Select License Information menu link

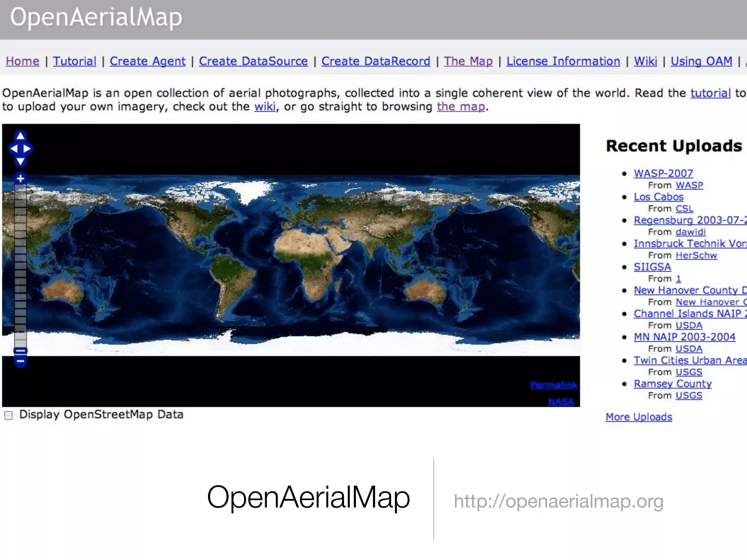[563, 61]
